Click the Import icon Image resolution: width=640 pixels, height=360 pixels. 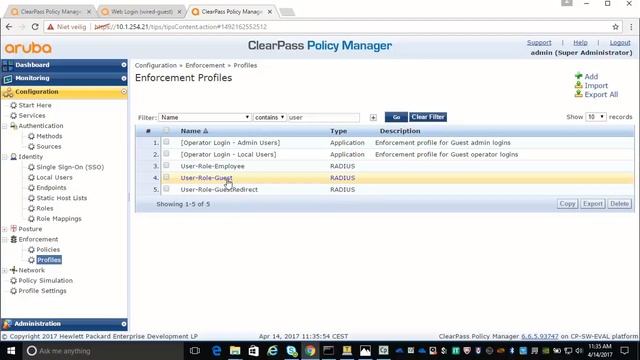pos(578,85)
